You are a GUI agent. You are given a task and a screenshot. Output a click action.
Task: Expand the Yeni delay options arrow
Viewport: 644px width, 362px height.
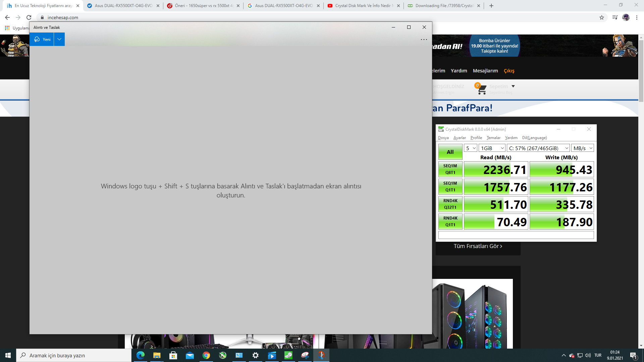[59, 39]
